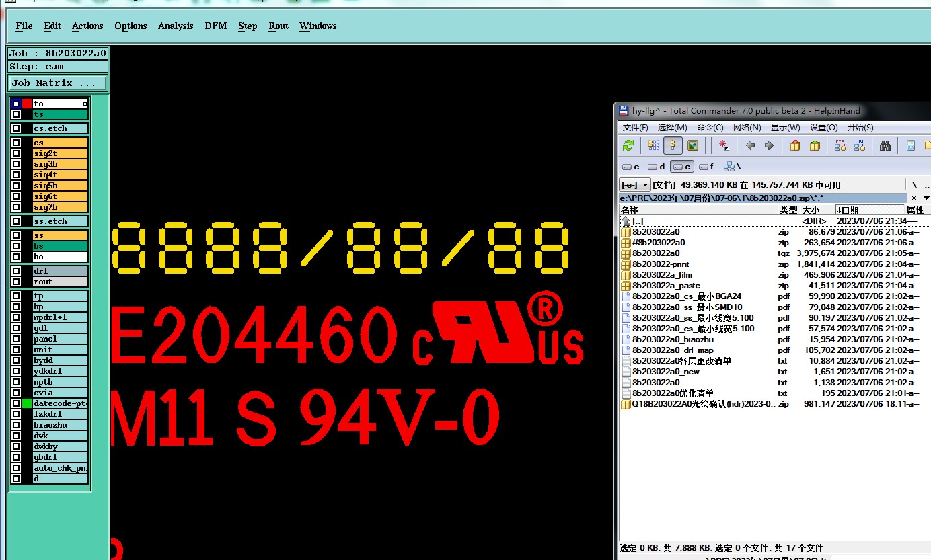The width and height of the screenshot is (931, 560).
Task: Open the Rout menu
Action: pos(278,26)
